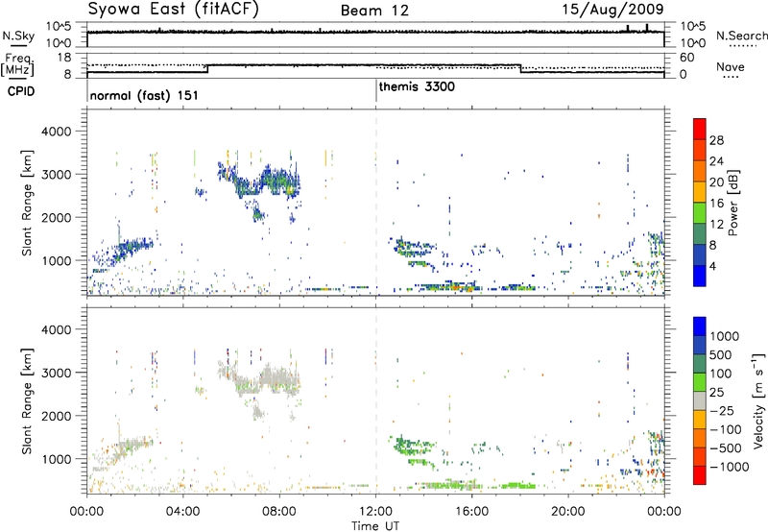Click the '18' frequency axis tick
This screenshot has height=532, width=768.
(x=64, y=58)
